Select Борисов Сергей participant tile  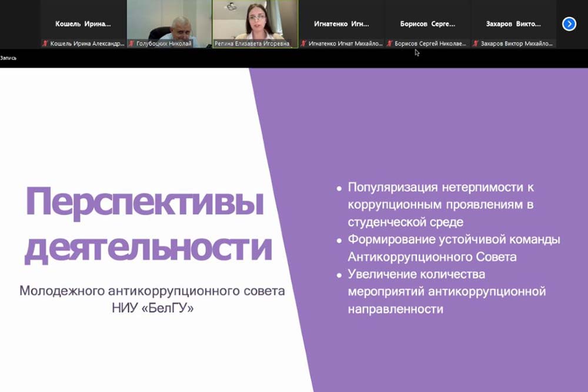427,24
